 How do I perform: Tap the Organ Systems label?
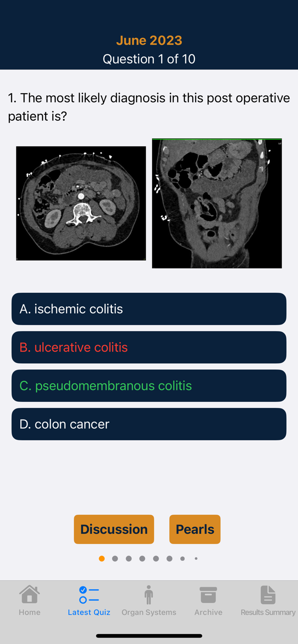[x=149, y=612]
